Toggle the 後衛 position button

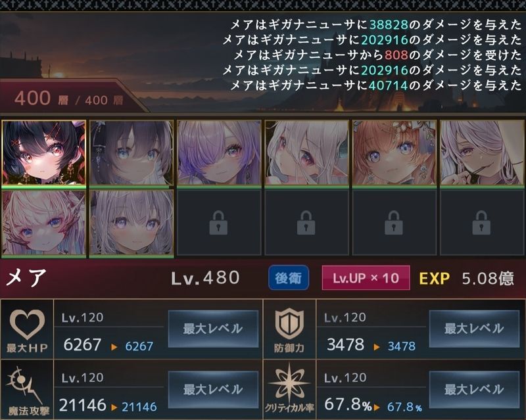(289, 278)
